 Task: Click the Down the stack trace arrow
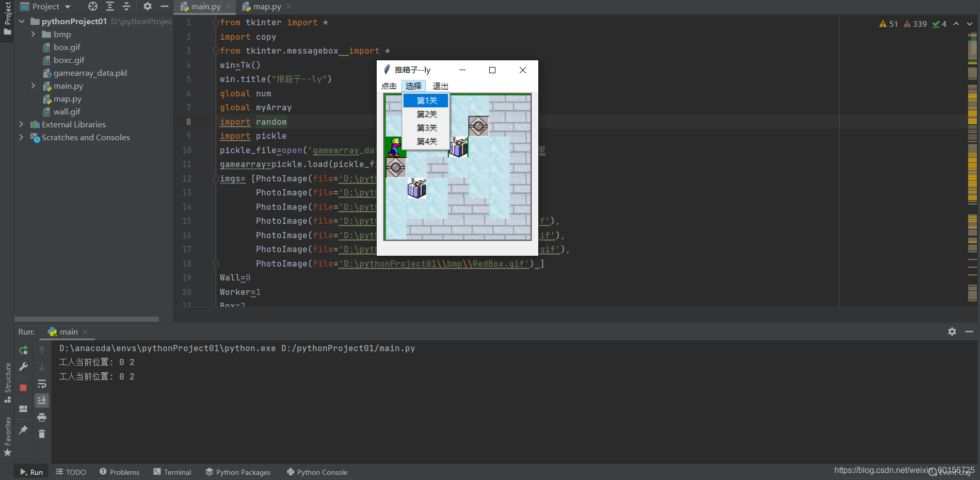tap(42, 367)
